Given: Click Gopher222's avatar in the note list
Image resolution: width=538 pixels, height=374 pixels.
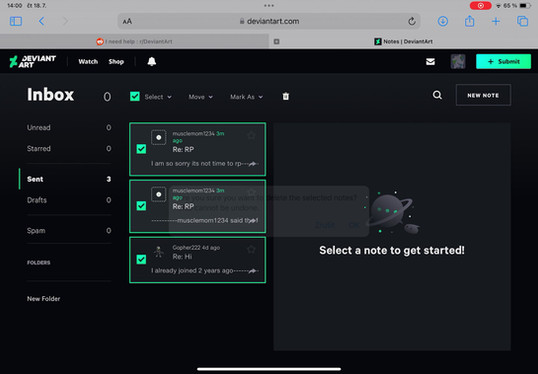Looking at the screenshot, I should [x=159, y=252].
